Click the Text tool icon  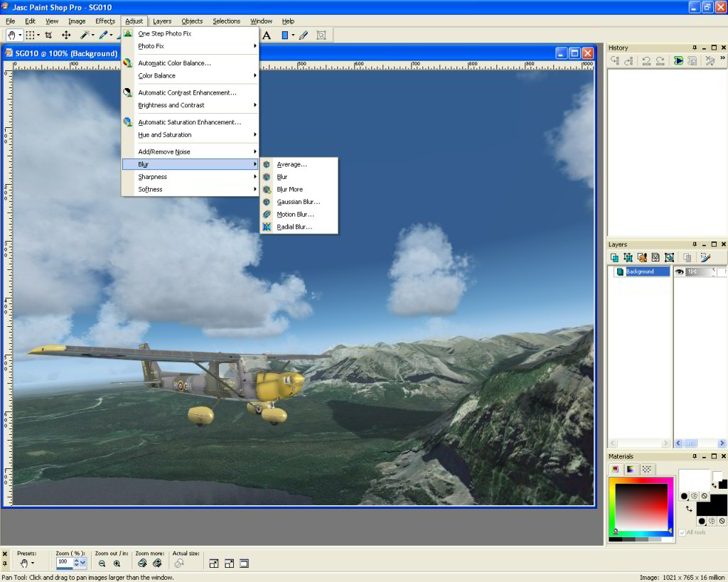(267, 35)
